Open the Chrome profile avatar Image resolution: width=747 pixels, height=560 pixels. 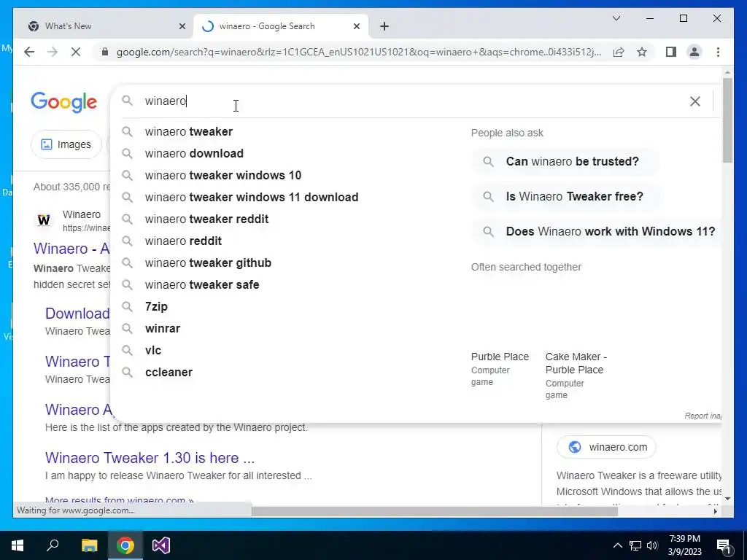coord(694,52)
